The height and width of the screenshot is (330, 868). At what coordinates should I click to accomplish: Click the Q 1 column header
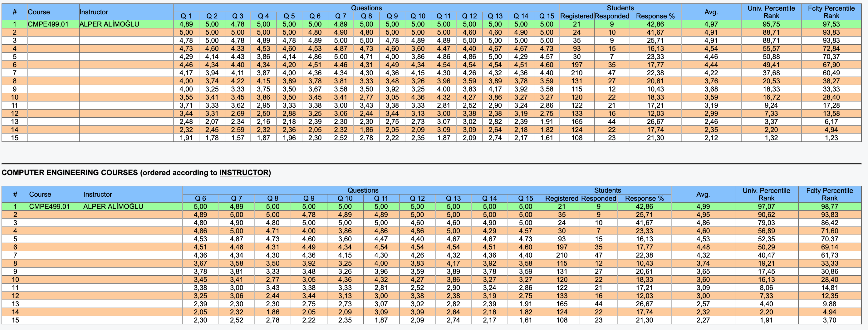[186, 16]
